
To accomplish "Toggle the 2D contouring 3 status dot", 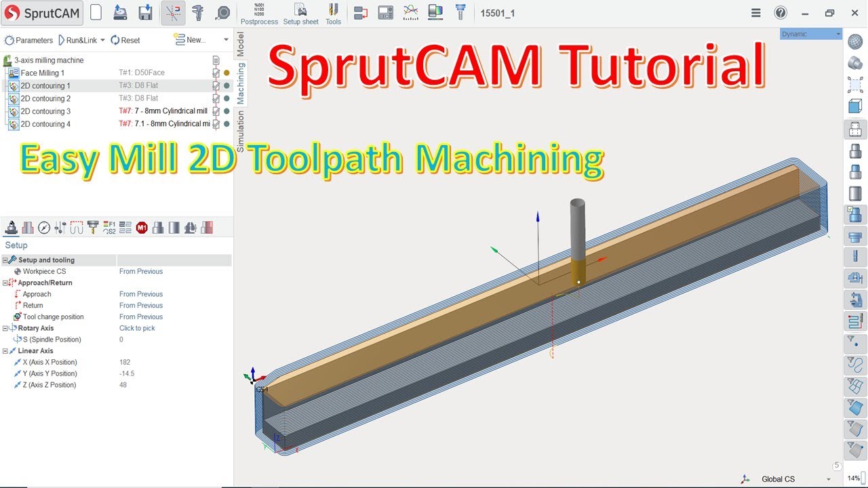I will pyautogui.click(x=226, y=111).
